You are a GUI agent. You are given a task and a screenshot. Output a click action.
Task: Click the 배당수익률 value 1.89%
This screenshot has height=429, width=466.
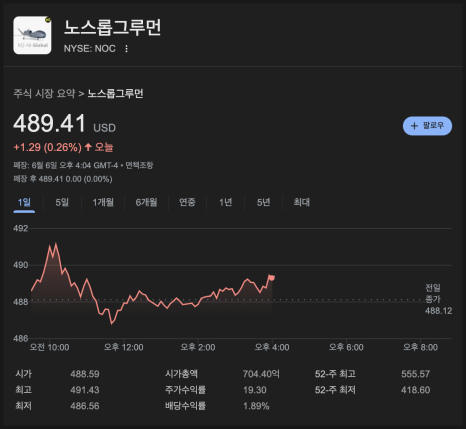256,406
